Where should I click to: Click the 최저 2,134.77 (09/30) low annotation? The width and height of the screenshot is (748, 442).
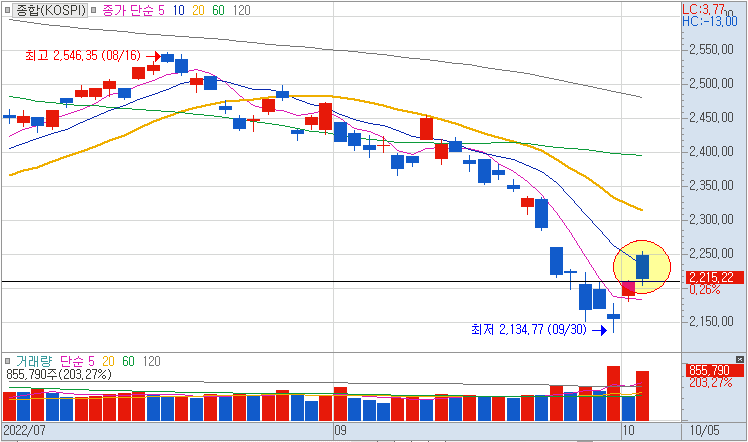529,329
